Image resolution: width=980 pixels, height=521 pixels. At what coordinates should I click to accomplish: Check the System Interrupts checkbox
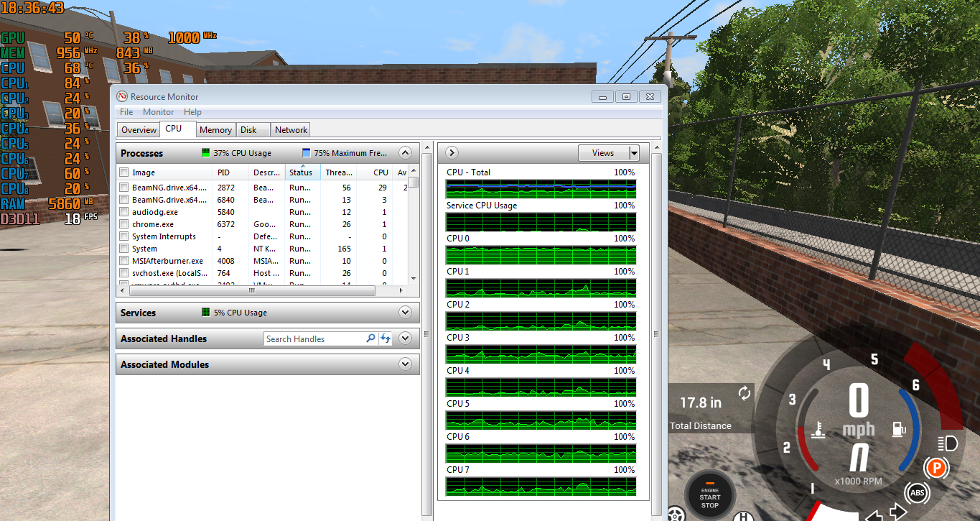tap(124, 236)
